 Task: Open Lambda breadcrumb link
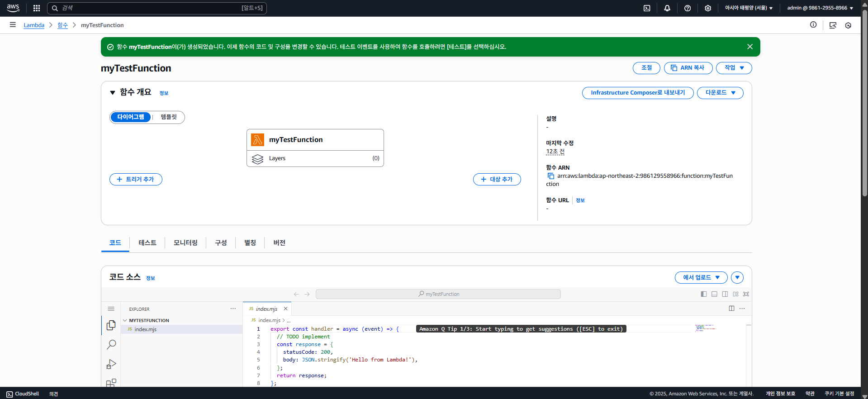[34, 25]
